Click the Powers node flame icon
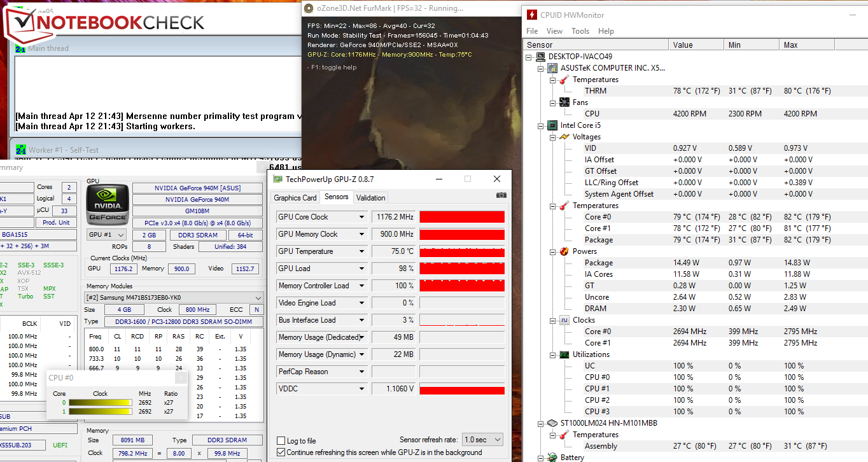The width and height of the screenshot is (868, 462). pos(564,251)
